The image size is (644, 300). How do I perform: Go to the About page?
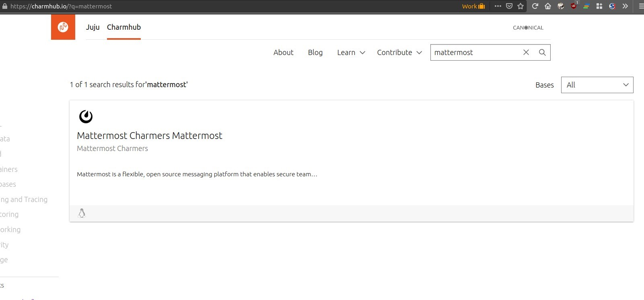(x=284, y=52)
